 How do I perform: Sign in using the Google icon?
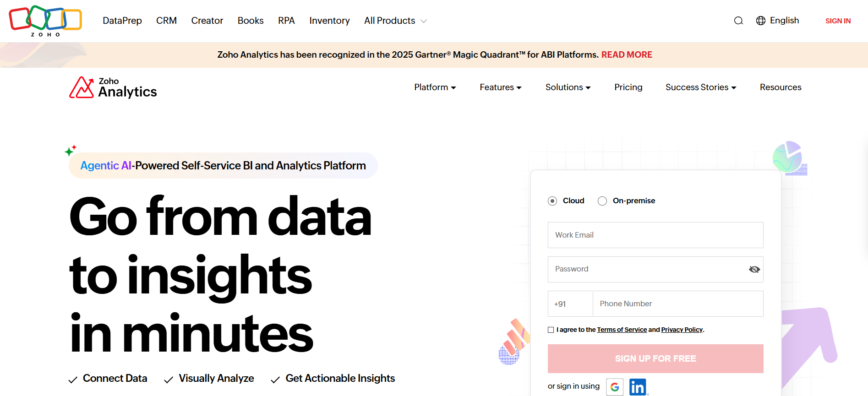[x=615, y=387]
